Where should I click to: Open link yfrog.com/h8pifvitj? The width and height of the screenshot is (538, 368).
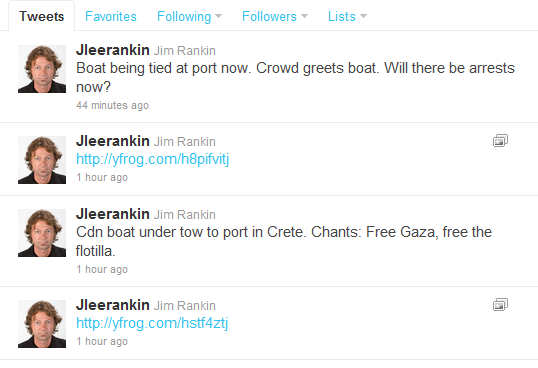[152, 159]
